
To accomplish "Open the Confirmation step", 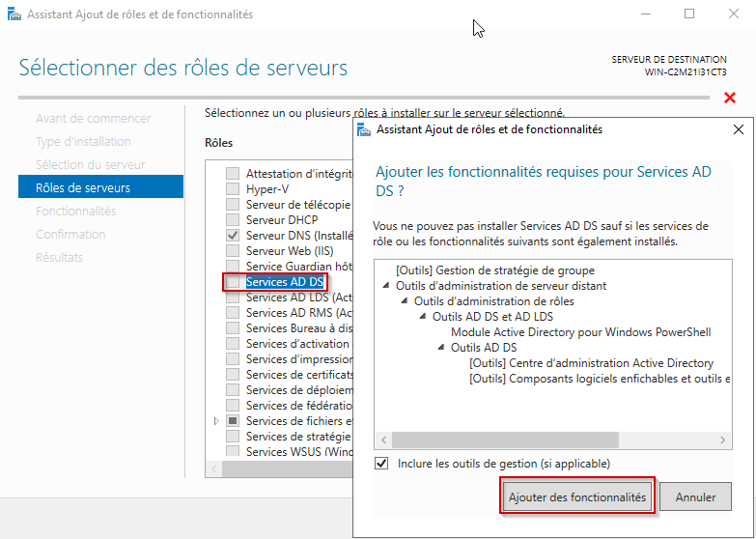I will (x=70, y=234).
